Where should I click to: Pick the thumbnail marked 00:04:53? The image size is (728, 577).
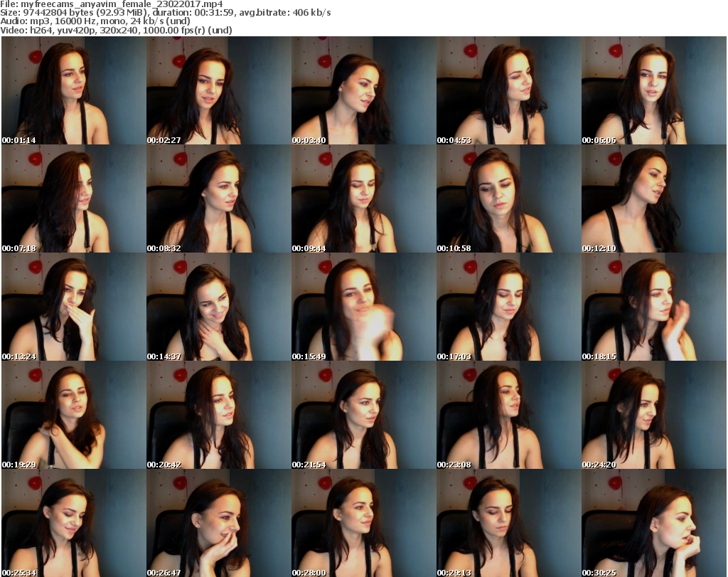point(509,90)
